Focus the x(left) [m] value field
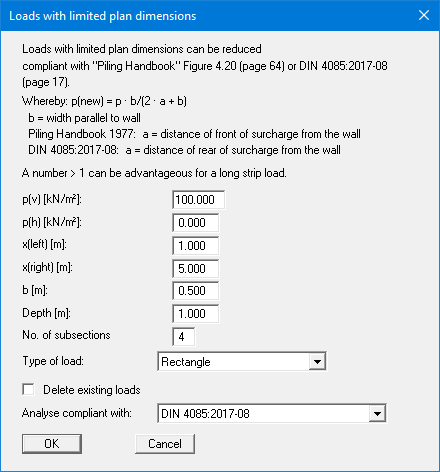Viewport: 440px width, 472px height. pyautogui.click(x=196, y=246)
